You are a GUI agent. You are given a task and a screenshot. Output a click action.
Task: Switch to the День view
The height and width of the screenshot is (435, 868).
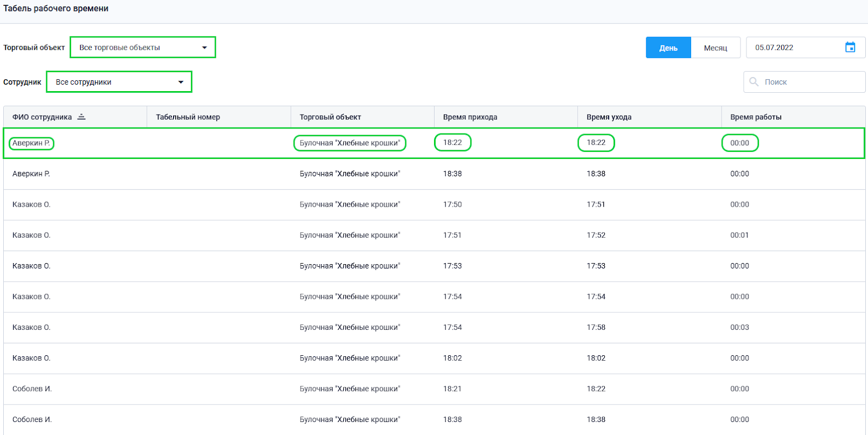tap(668, 48)
